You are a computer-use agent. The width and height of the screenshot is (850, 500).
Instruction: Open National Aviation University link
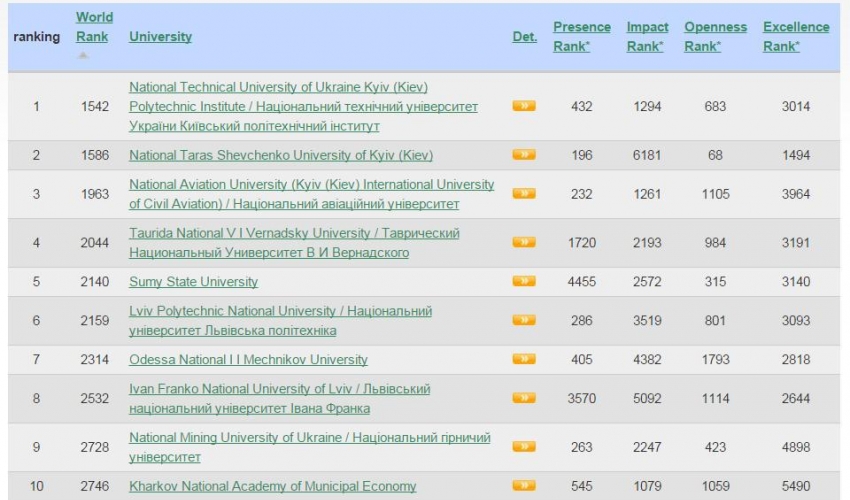(x=311, y=194)
